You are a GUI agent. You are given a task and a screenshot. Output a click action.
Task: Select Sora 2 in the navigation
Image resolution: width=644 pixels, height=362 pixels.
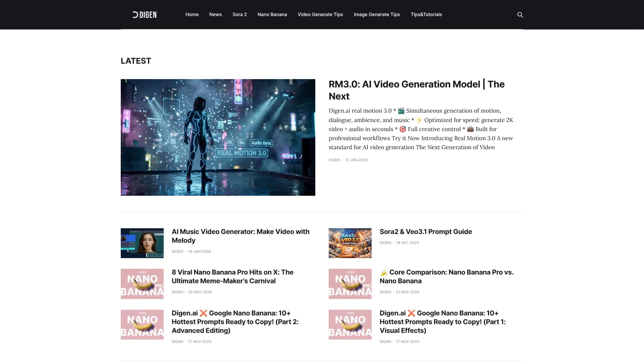(x=239, y=14)
